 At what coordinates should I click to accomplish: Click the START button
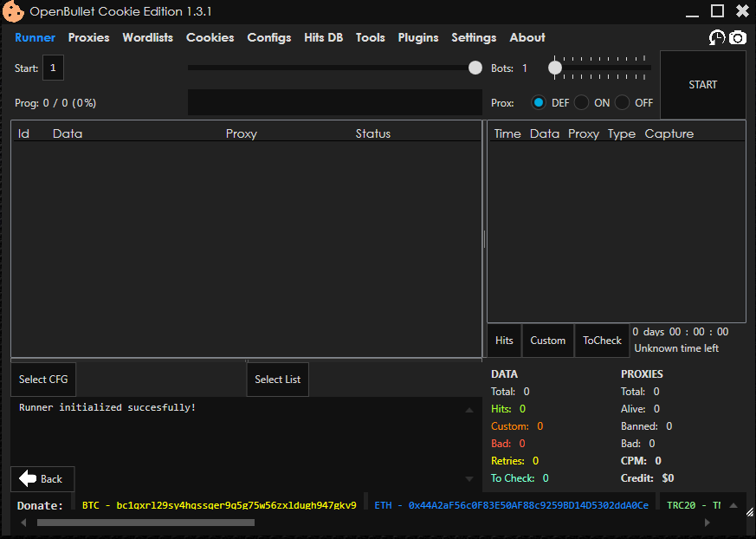702,85
